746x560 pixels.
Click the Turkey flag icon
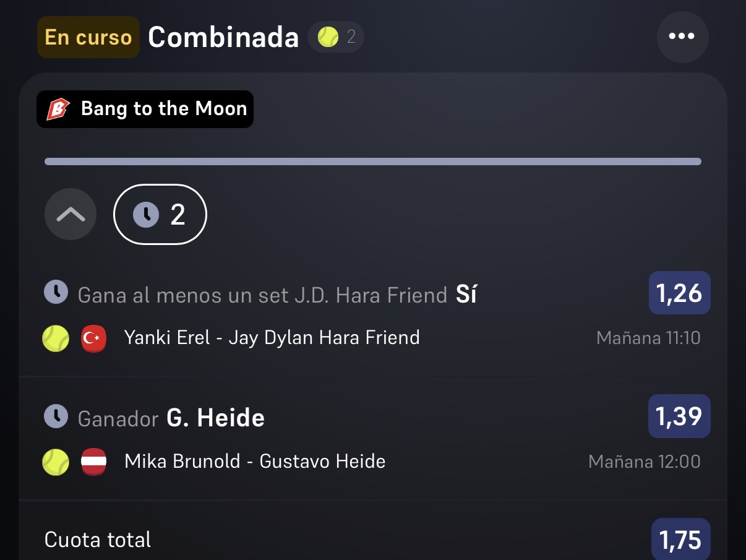tap(94, 338)
